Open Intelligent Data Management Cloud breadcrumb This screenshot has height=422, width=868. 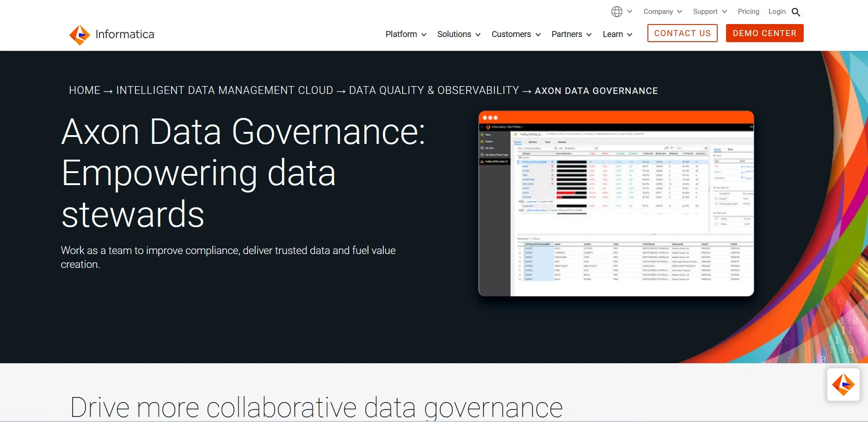(x=225, y=91)
